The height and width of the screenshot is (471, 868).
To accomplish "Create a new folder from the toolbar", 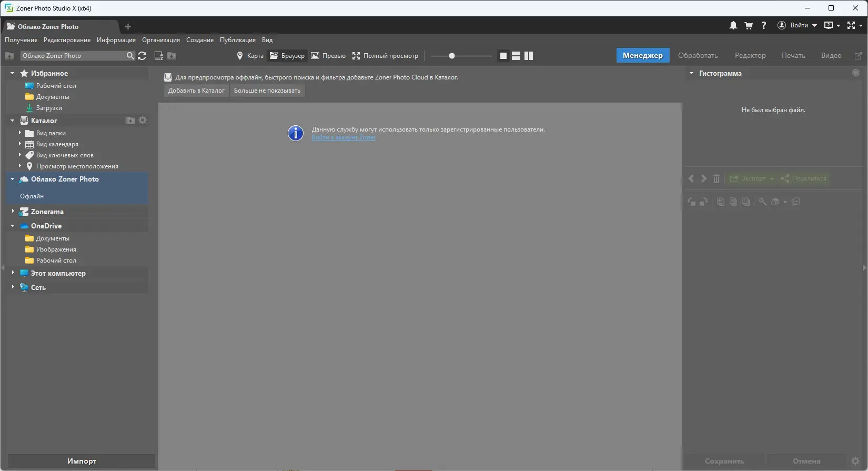I will (171, 56).
